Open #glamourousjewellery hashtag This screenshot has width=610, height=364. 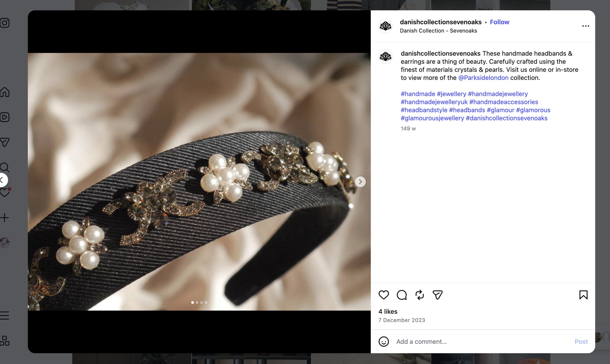tap(432, 118)
